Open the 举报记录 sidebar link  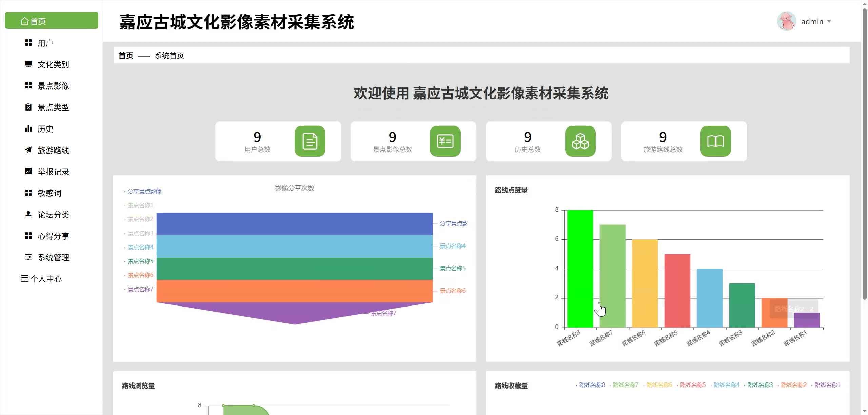53,172
